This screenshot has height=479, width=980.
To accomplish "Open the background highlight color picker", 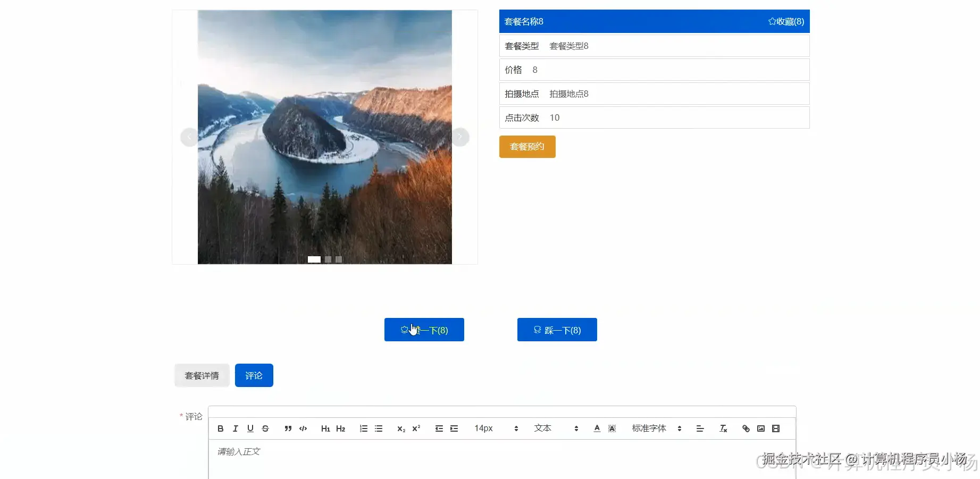I will tap(612, 428).
